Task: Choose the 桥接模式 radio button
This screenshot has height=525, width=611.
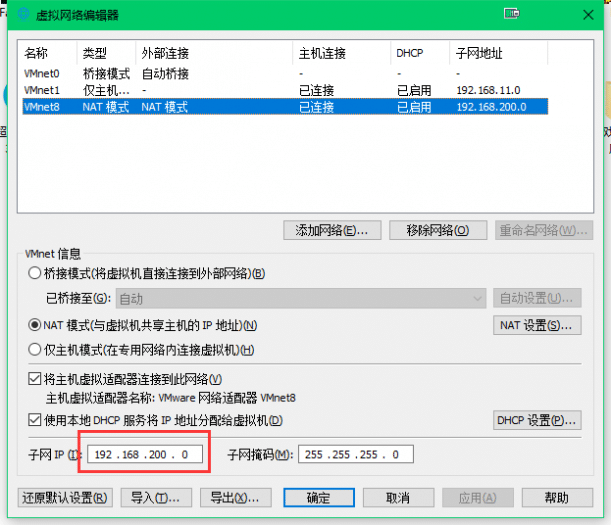Action: 36,274
